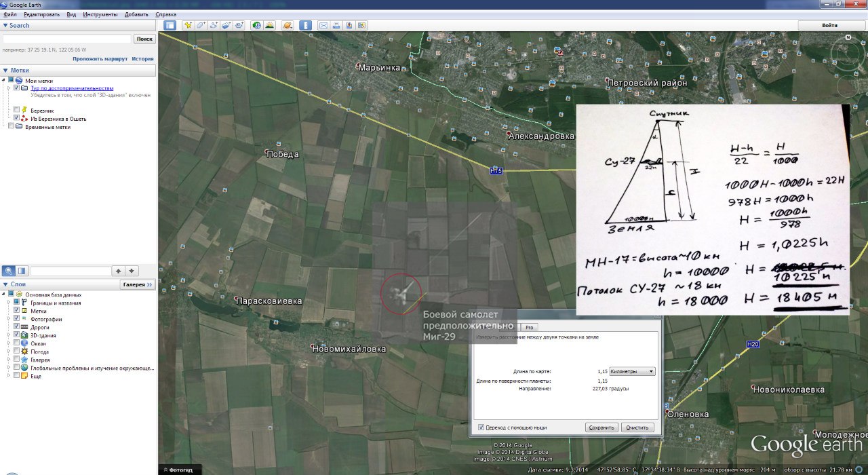Open the Километры units dropdown
868x475 pixels.
633,371
